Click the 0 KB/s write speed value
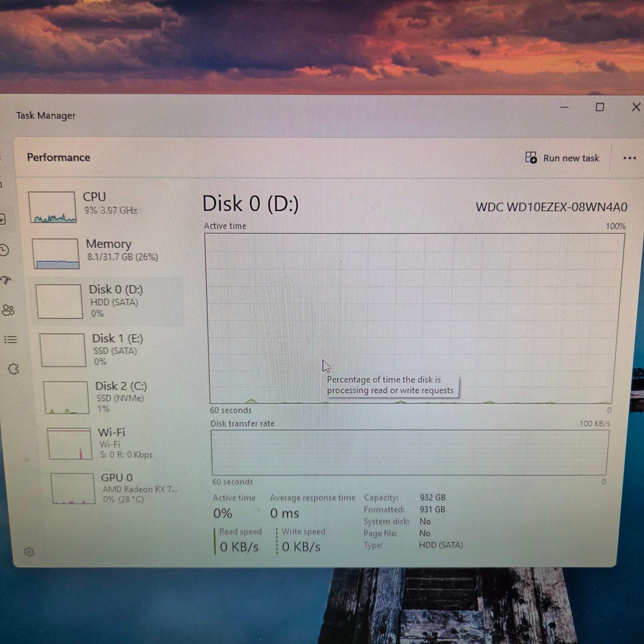644x644 pixels. pos(301,547)
